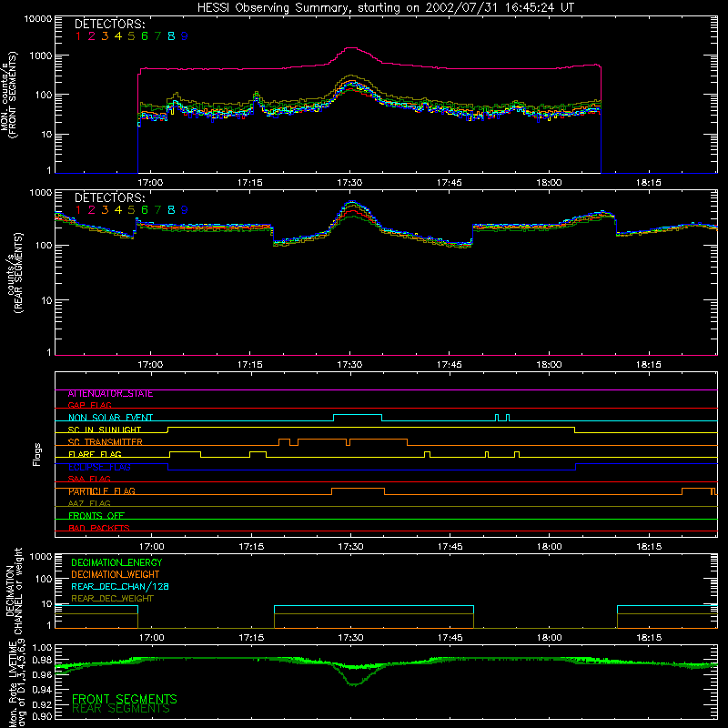Click the DECIMATION_ENERGY legend entry
This screenshot has height=728, width=728.
click(x=116, y=562)
